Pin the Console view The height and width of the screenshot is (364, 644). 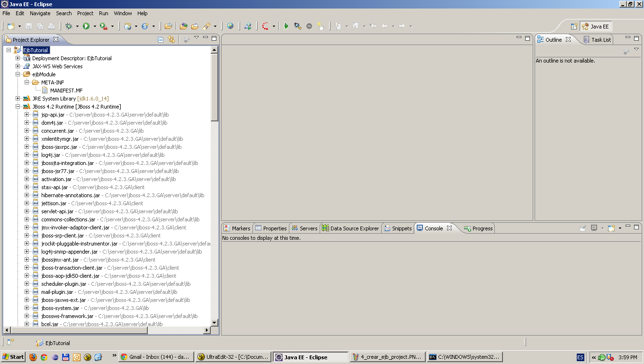(x=582, y=228)
